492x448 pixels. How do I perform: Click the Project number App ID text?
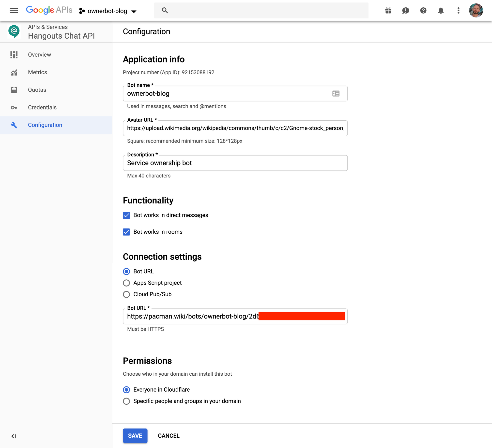(x=169, y=72)
